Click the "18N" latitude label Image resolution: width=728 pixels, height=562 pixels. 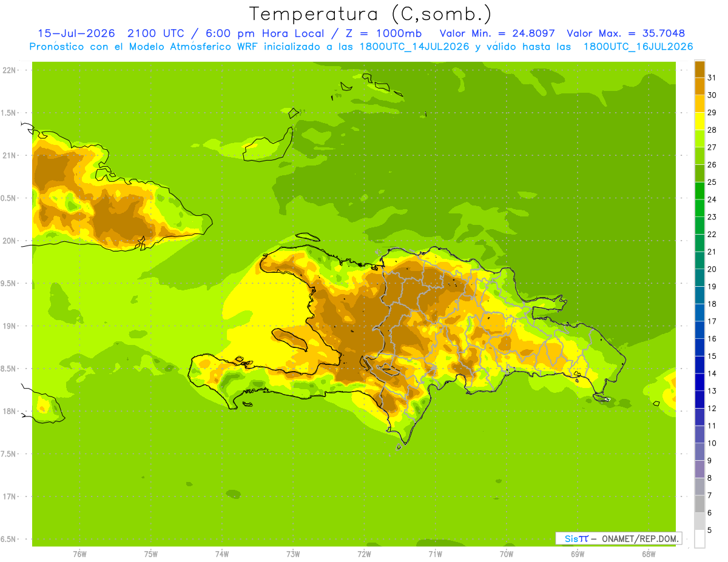pos(9,411)
